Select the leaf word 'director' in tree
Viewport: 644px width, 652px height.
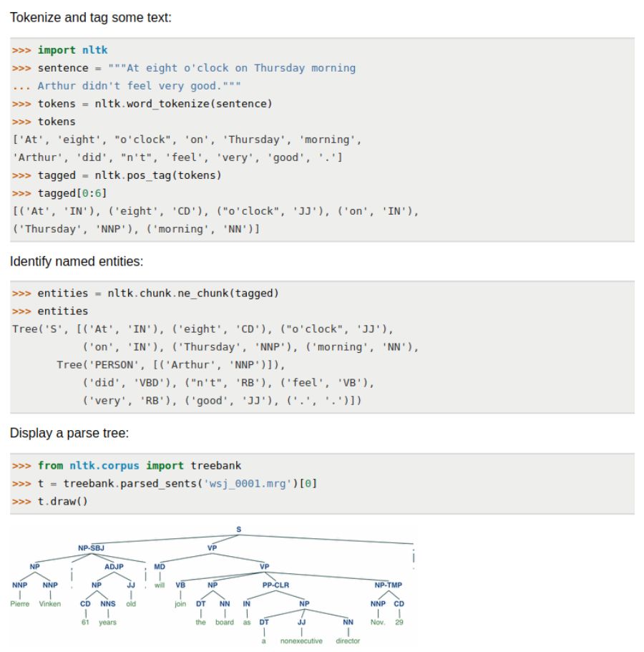(x=348, y=641)
